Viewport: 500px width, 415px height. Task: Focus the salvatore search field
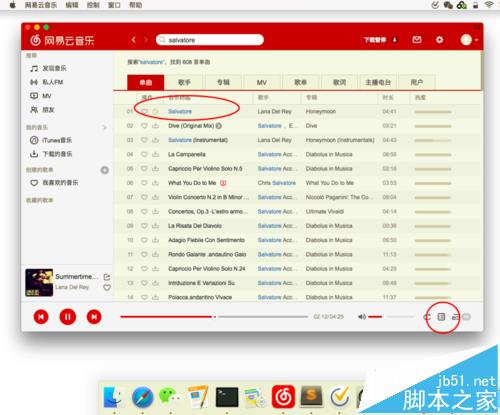(x=210, y=40)
